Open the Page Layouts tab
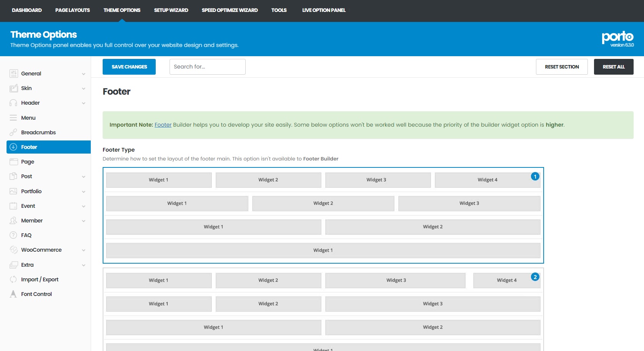This screenshot has height=351, width=644. [x=72, y=10]
